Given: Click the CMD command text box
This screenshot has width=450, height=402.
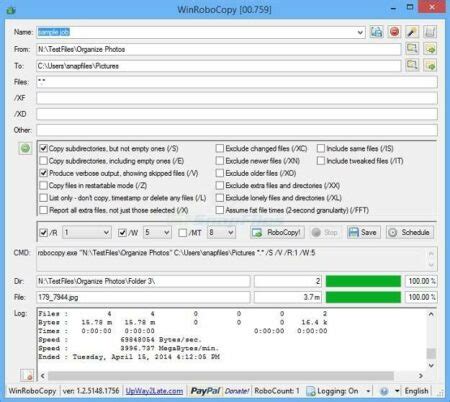Looking at the screenshot, I should click(237, 259).
